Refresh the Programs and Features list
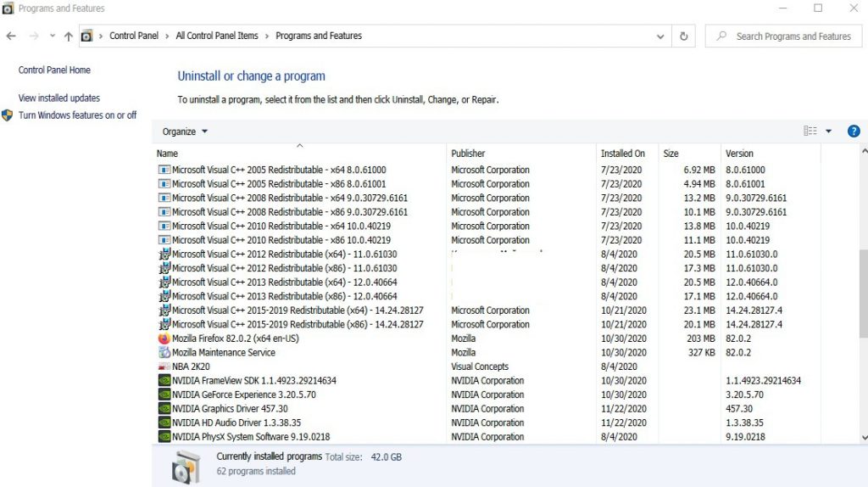 pyautogui.click(x=684, y=36)
